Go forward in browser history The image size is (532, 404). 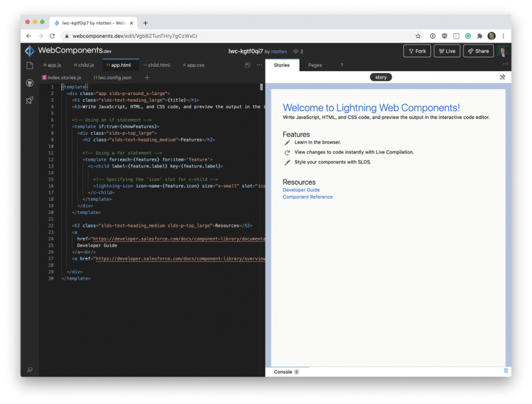click(41, 36)
